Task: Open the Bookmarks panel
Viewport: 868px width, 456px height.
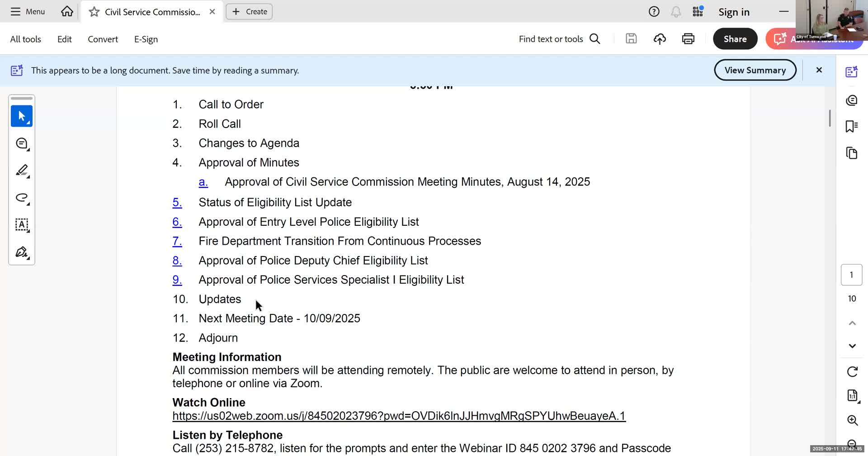Action: (x=852, y=126)
